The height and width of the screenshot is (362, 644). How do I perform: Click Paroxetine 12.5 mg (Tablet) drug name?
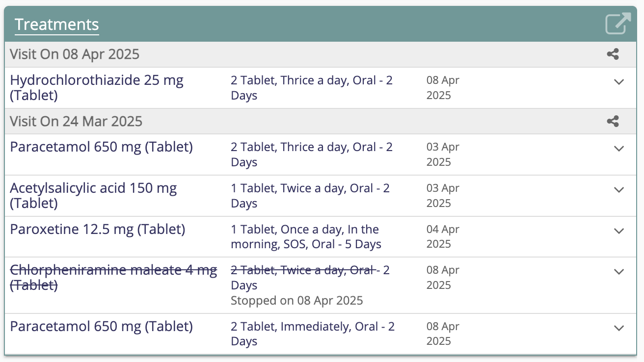(98, 229)
